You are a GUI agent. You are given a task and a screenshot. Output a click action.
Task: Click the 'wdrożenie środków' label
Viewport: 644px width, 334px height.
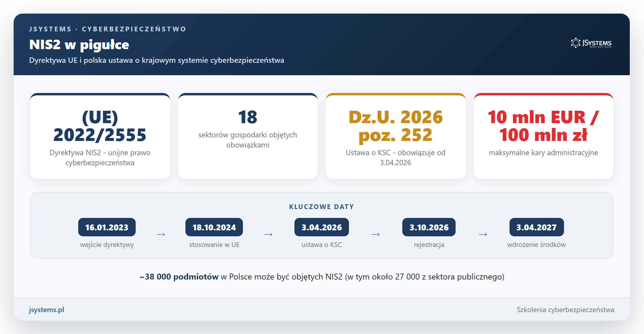point(536,245)
